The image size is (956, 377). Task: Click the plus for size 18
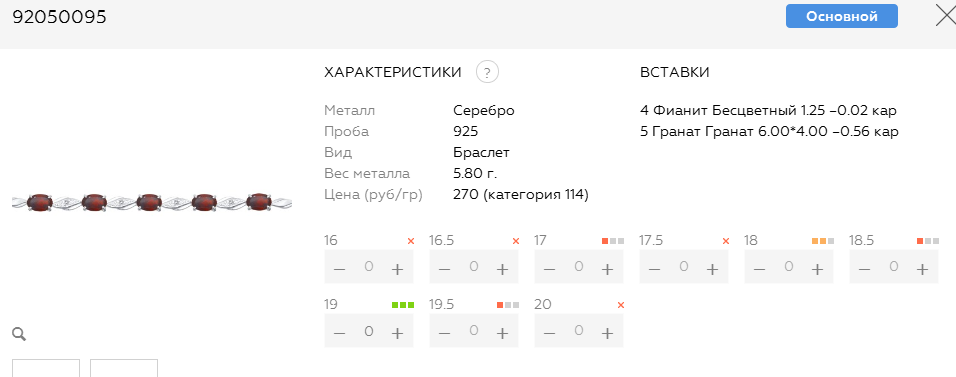(817, 269)
